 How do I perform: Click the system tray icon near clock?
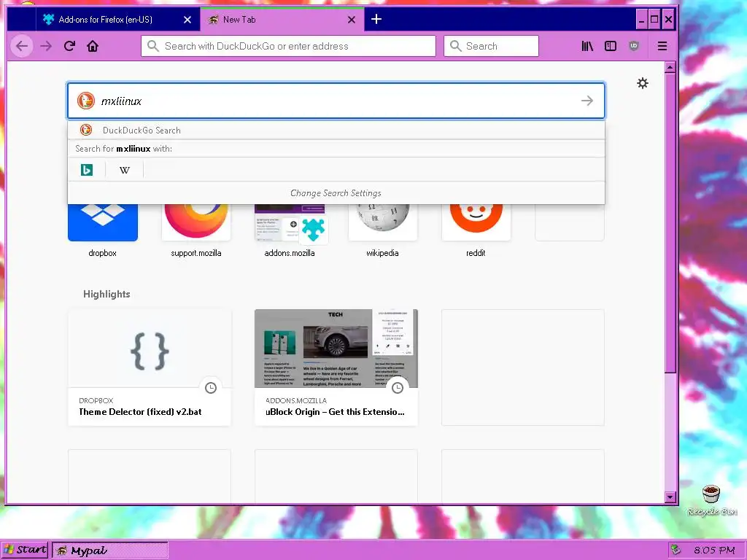click(x=675, y=550)
